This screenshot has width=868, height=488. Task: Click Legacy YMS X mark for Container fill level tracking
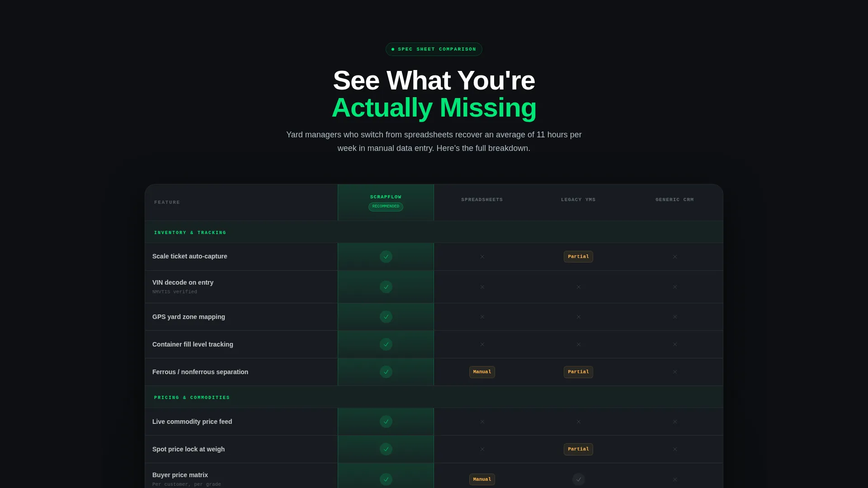[578, 344]
